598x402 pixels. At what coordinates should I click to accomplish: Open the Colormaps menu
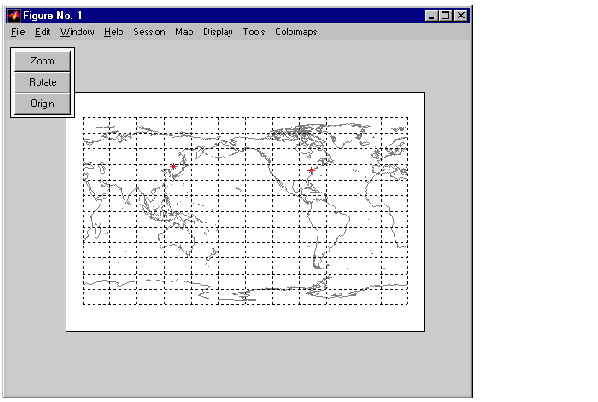pyautogui.click(x=296, y=32)
